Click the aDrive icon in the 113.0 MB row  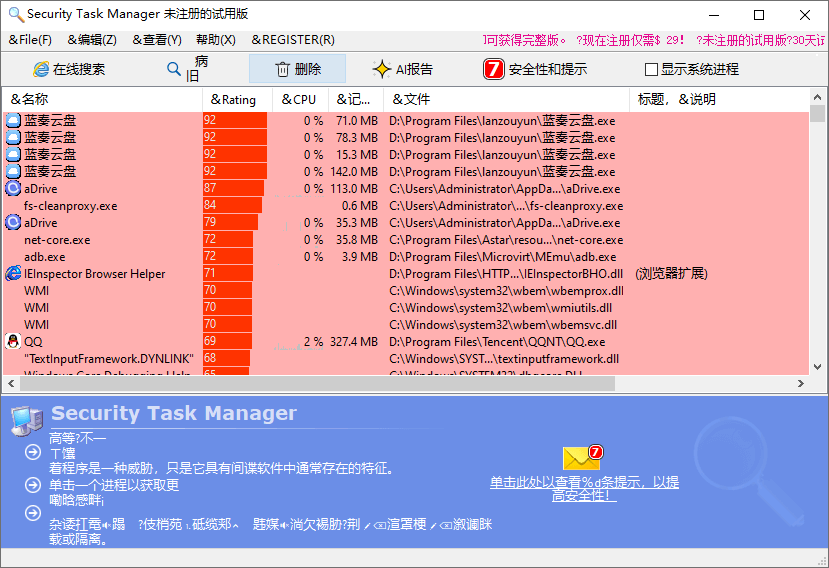tap(13, 188)
